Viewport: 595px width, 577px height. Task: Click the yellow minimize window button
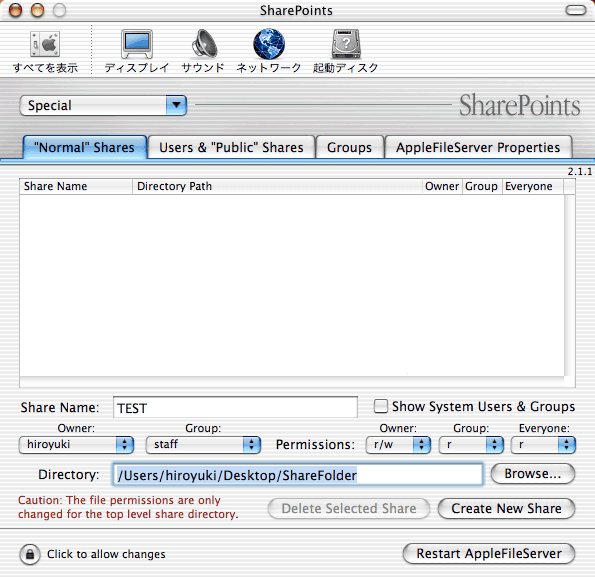pos(37,10)
